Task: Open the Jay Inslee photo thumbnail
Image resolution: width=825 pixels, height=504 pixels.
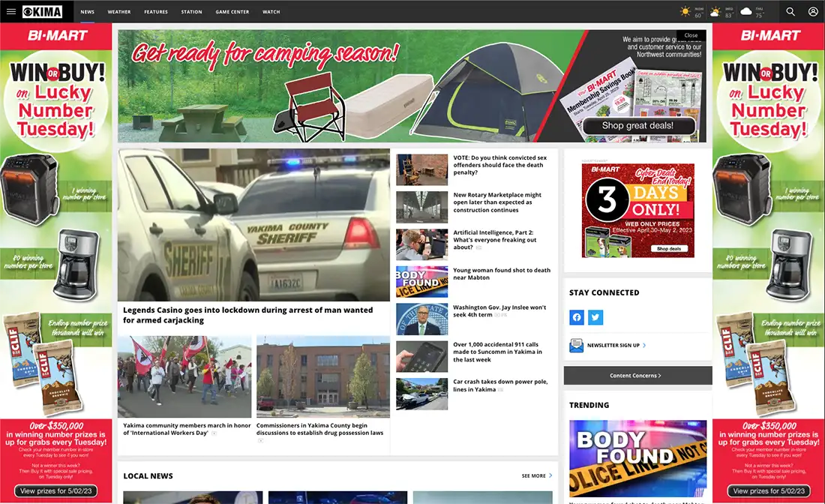Action: 422,319
